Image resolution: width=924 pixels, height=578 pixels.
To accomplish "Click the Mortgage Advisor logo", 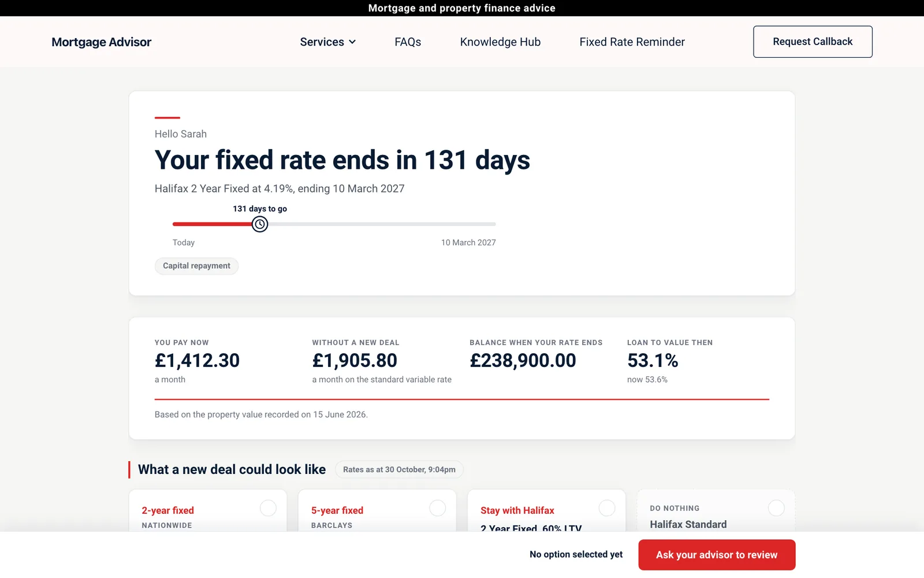I will pos(101,42).
